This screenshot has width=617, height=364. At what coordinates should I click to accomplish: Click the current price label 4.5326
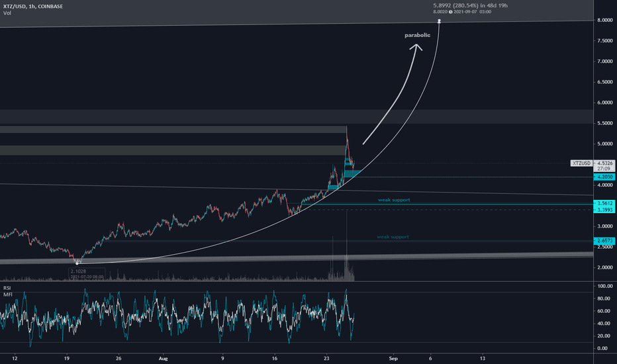[605, 163]
